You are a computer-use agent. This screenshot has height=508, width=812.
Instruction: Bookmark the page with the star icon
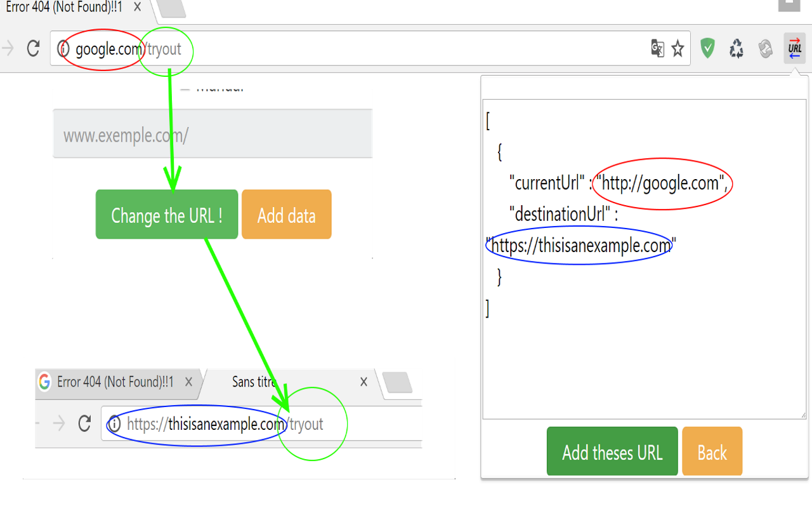[678, 48]
